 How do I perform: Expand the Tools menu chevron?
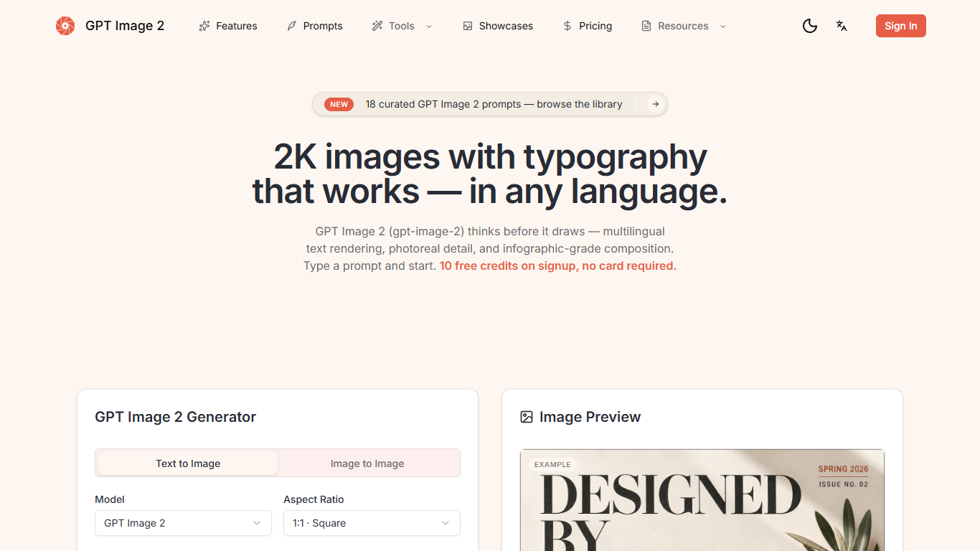[429, 27]
